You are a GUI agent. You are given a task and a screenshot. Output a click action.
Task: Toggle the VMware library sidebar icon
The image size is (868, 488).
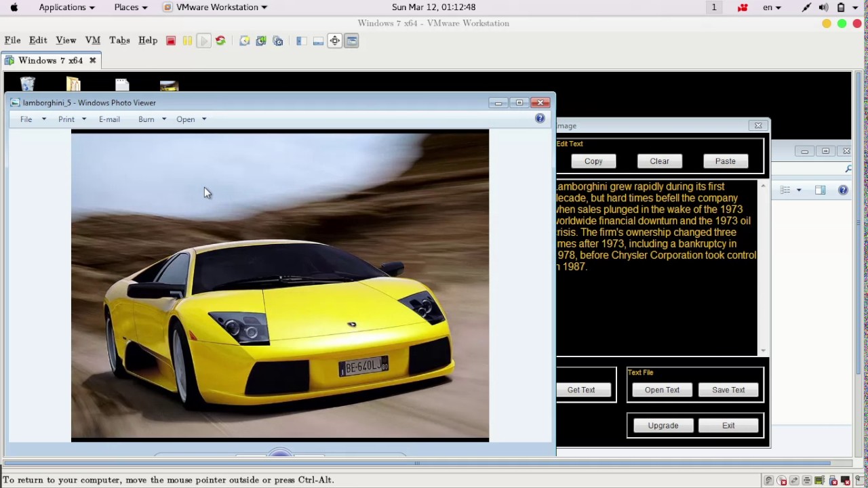pyautogui.click(x=301, y=41)
